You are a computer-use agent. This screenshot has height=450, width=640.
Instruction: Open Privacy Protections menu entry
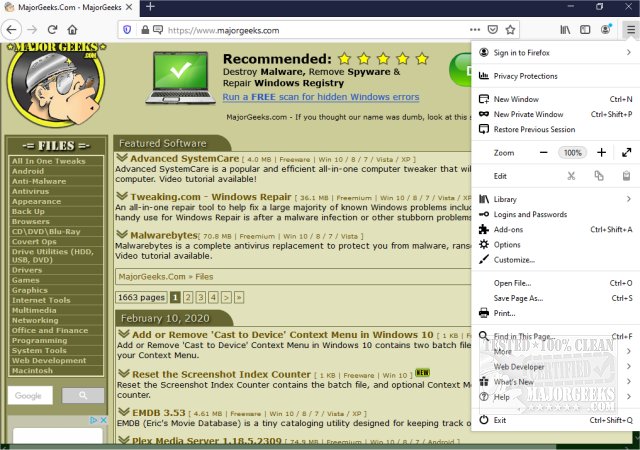(x=556, y=76)
